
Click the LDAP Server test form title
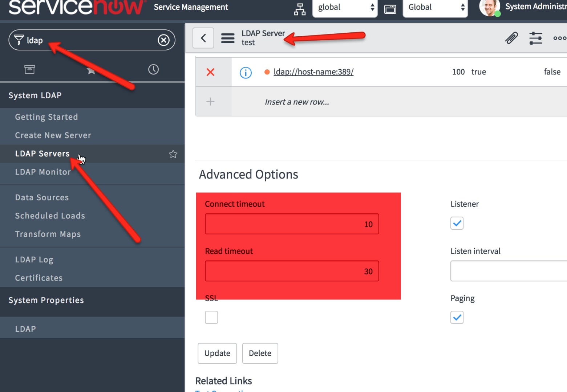[263, 38]
